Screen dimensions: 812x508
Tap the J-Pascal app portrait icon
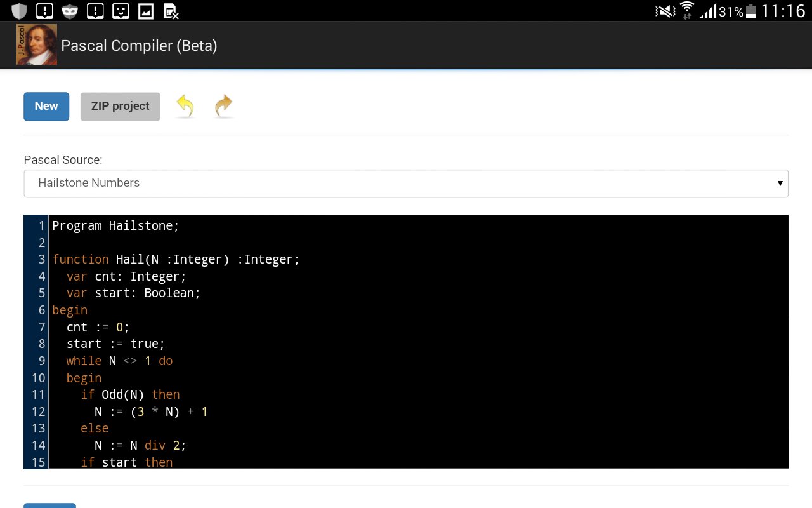[37, 44]
